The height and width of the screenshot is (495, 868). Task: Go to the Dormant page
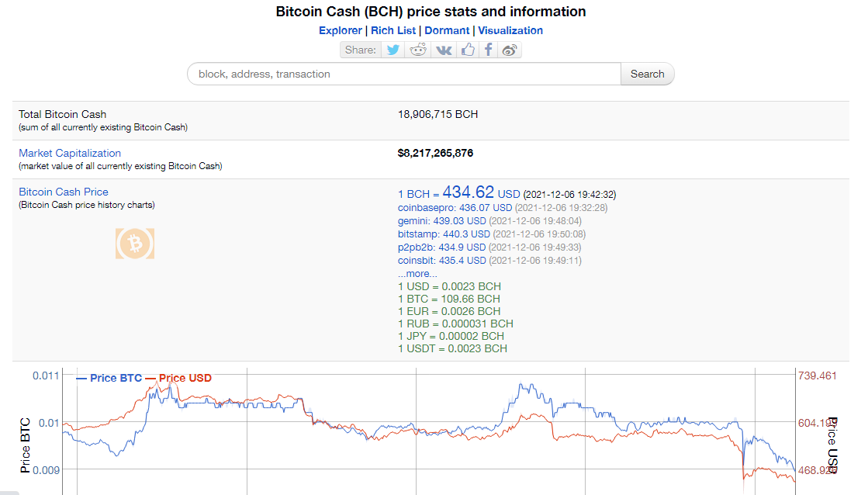click(447, 30)
